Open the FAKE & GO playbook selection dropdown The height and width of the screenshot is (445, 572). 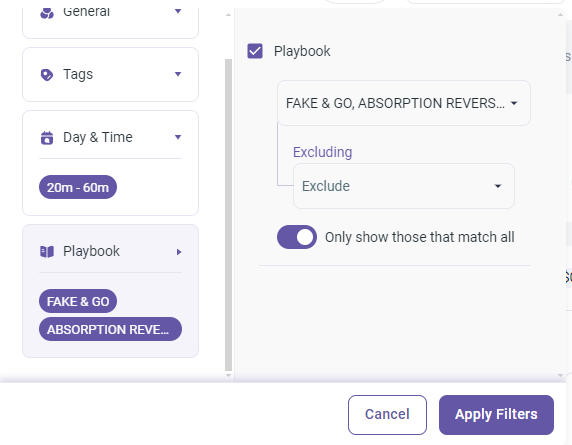point(403,103)
